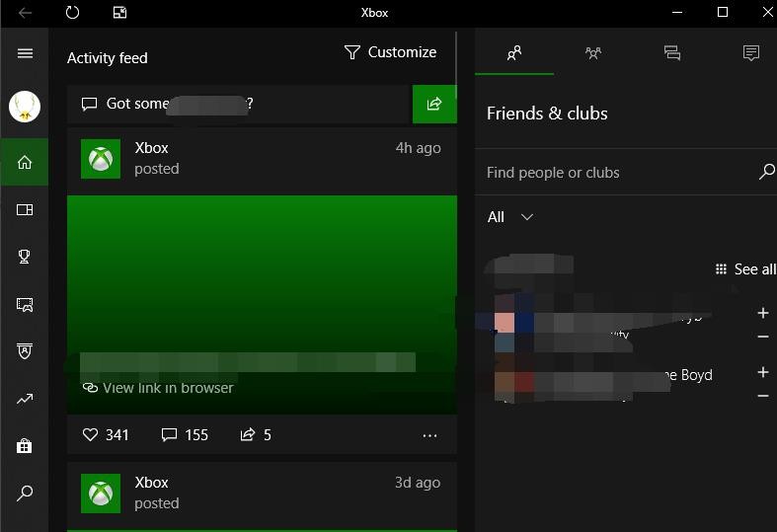This screenshot has width=777, height=532.
Task: Open the Microsoft Store bag icon
Action: coord(25,446)
